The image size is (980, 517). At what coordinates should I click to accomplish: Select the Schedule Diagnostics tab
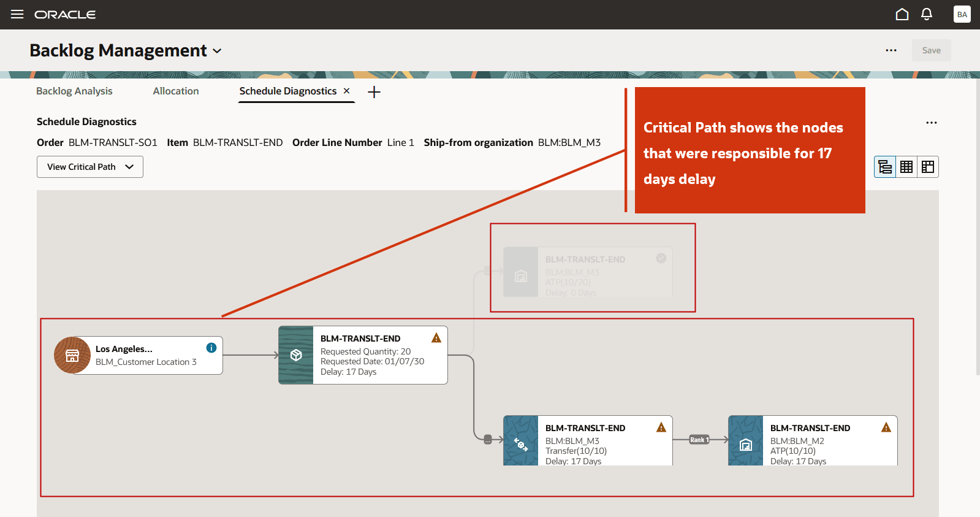[x=288, y=91]
